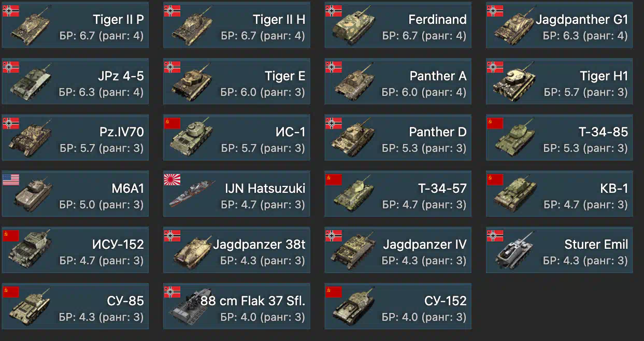
Task: Open the Т-34-85 vehicle card
Action: pos(559,137)
